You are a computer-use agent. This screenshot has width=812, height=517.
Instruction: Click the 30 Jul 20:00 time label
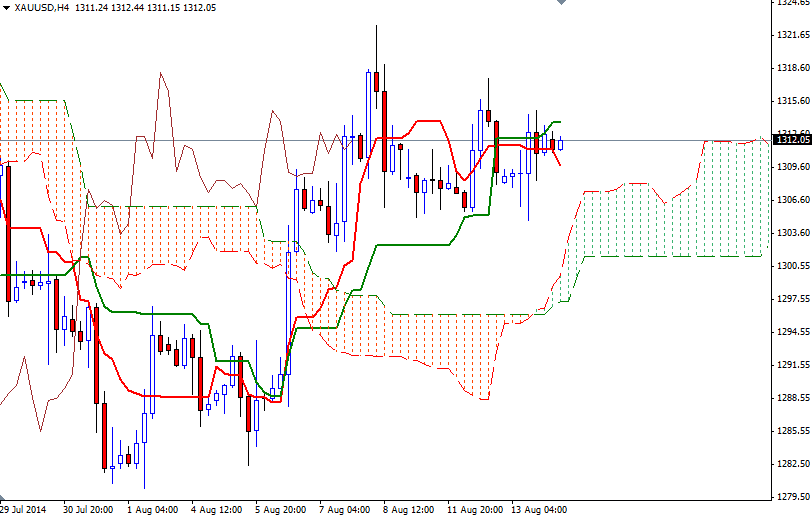click(x=88, y=510)
